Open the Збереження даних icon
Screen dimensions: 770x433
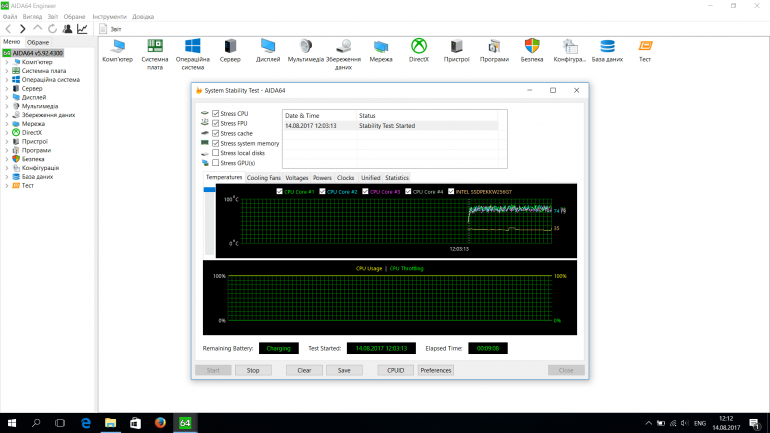pyautogui.click(x=343, y=54)
